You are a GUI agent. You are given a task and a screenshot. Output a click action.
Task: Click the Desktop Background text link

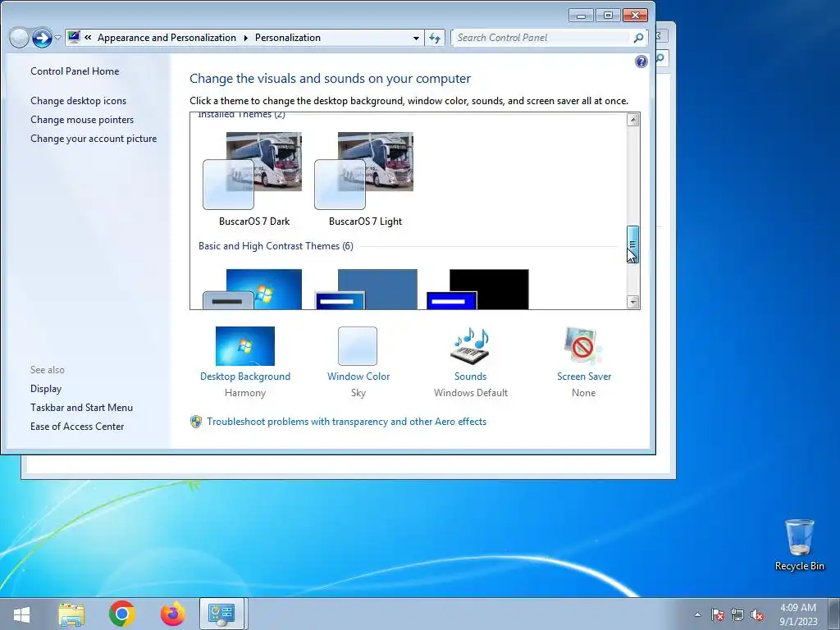click(244, 376)
